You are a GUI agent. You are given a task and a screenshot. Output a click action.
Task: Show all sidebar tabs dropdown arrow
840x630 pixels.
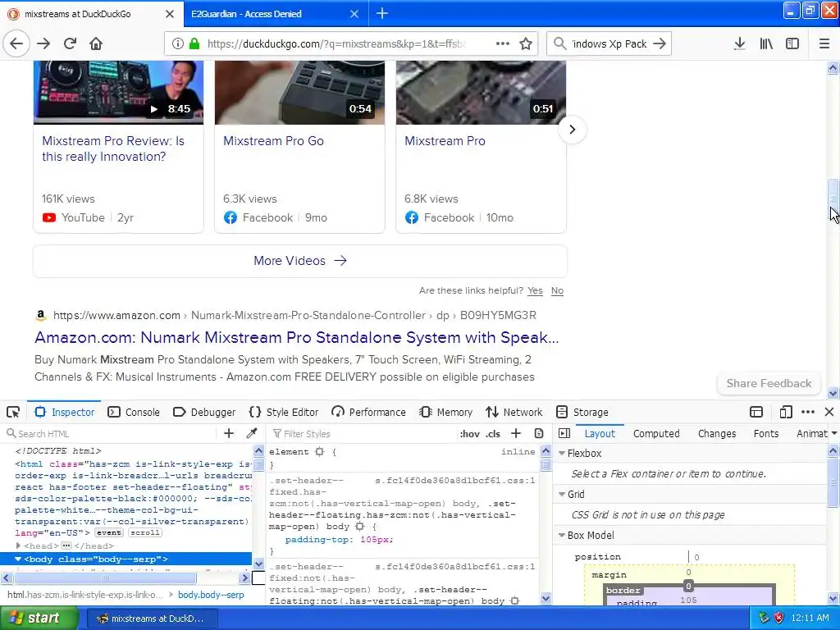834,433
